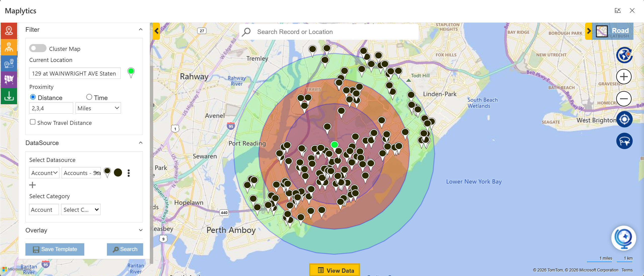Screen dimensions: 644x276
Task: Open the Accounts view dropdown
Action: coord(81,173)
